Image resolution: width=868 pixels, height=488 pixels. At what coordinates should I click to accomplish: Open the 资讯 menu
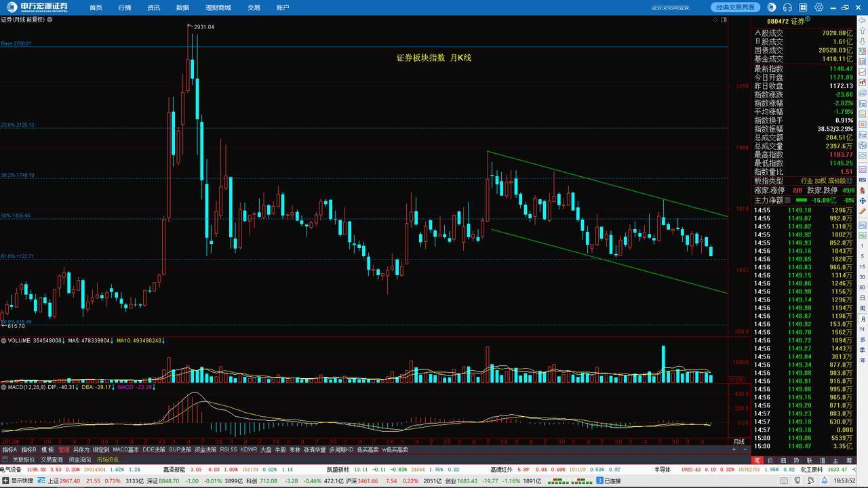click(154, 7)
